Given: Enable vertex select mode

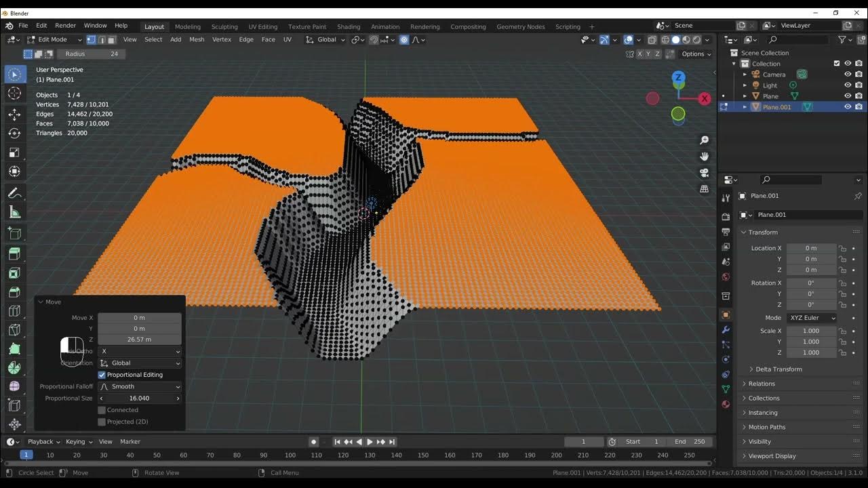Looking at the screenshot, I should click(x=91, y=39).
